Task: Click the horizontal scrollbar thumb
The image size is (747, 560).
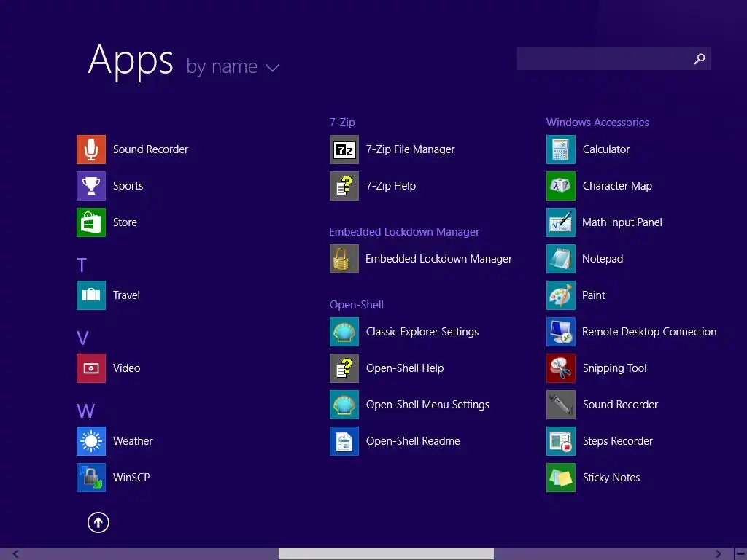Action: [x=386, y=554]
